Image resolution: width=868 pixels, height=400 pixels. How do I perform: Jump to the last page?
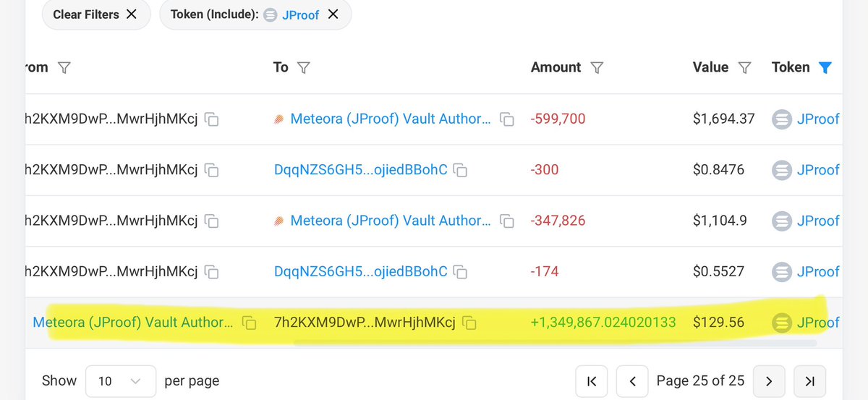809,380
